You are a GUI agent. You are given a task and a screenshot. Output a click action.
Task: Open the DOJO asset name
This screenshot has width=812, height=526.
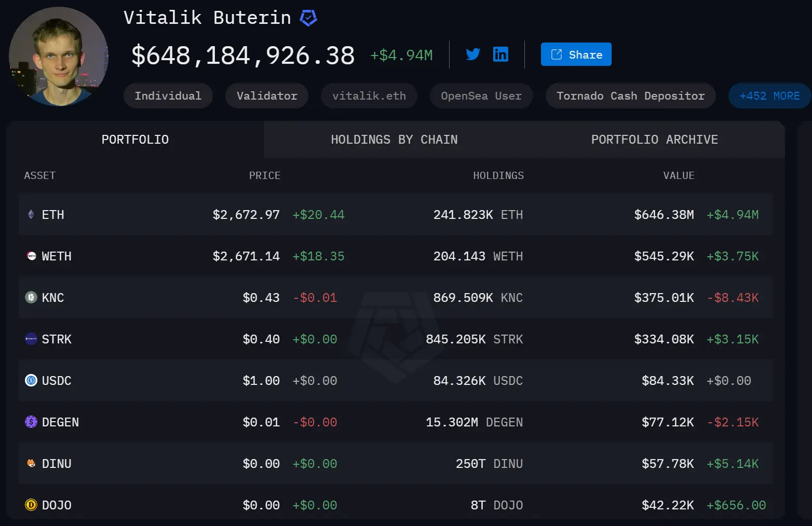click(57, 505)
